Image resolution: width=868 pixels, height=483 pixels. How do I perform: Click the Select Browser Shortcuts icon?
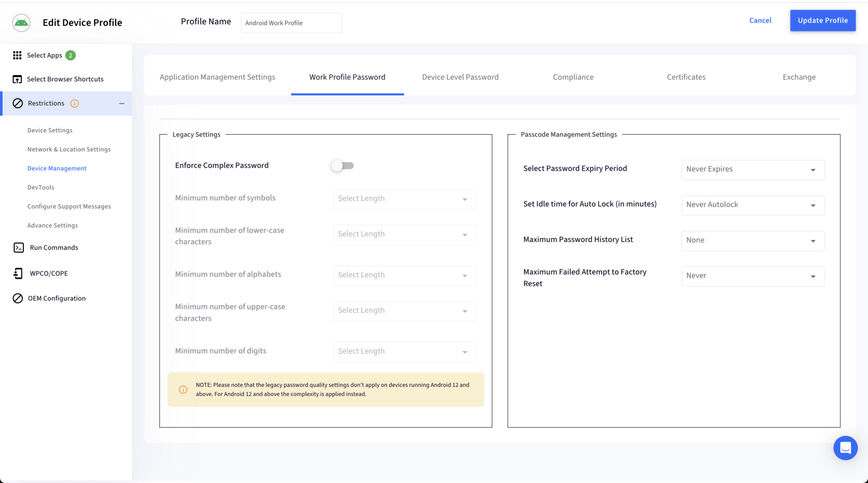point(17,79)
